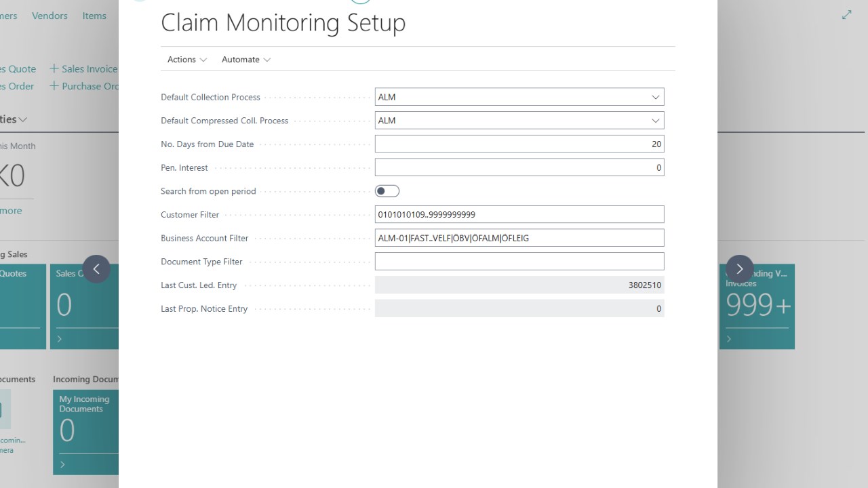Click the expand page icon at top right

846,14
